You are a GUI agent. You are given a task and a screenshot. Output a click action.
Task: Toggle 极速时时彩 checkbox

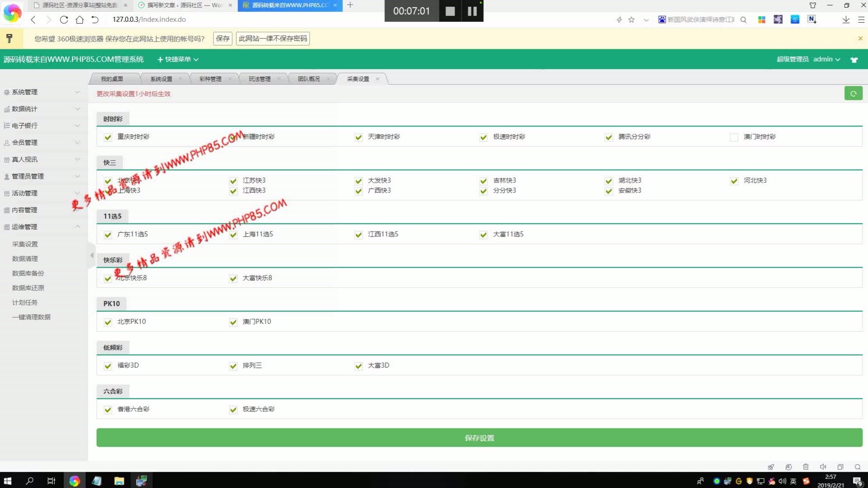coord(483,137)
